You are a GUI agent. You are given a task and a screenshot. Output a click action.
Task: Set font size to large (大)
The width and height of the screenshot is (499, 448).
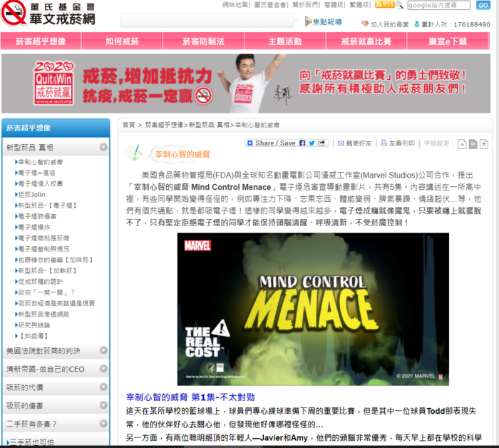(484, 144)
